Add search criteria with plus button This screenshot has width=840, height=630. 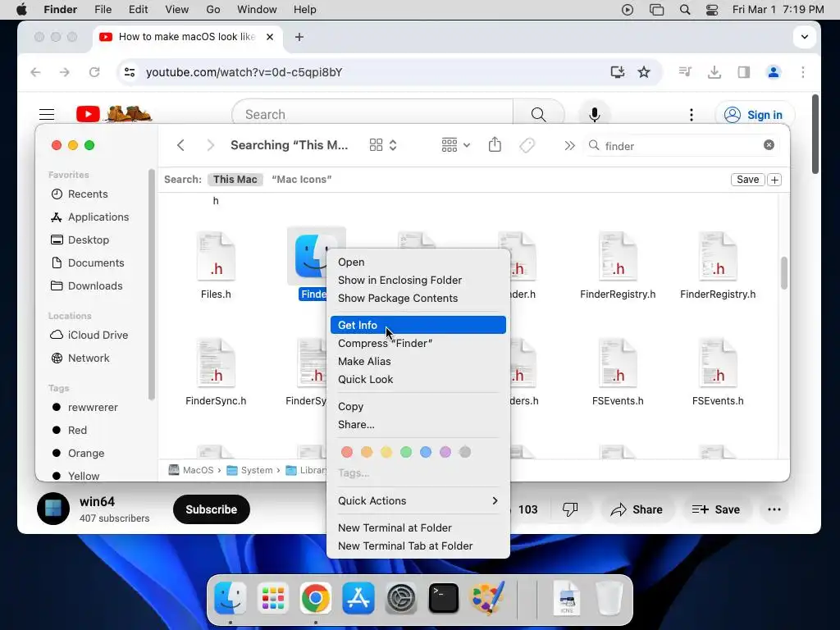pyautogui.click(x=774, y=180)
